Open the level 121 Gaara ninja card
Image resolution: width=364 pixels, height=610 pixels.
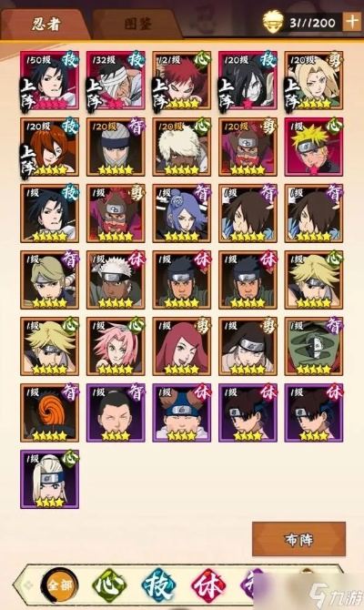coord(182,80)
